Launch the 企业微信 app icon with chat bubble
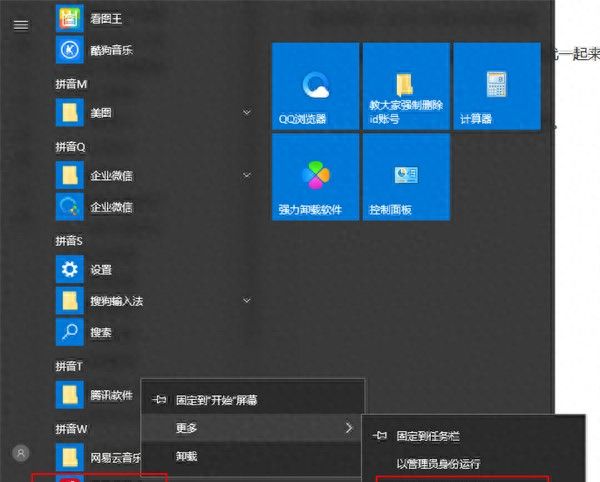Screen dimensions: 600x482 pyautogui.click(x=70, y=207)
